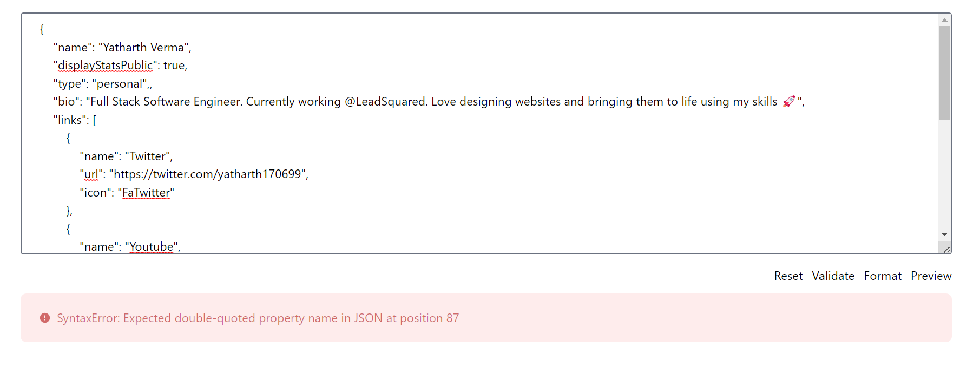Click the resize grip at textarea corner
The width and height of the screenshot is (980, 379).
point(946,250)
